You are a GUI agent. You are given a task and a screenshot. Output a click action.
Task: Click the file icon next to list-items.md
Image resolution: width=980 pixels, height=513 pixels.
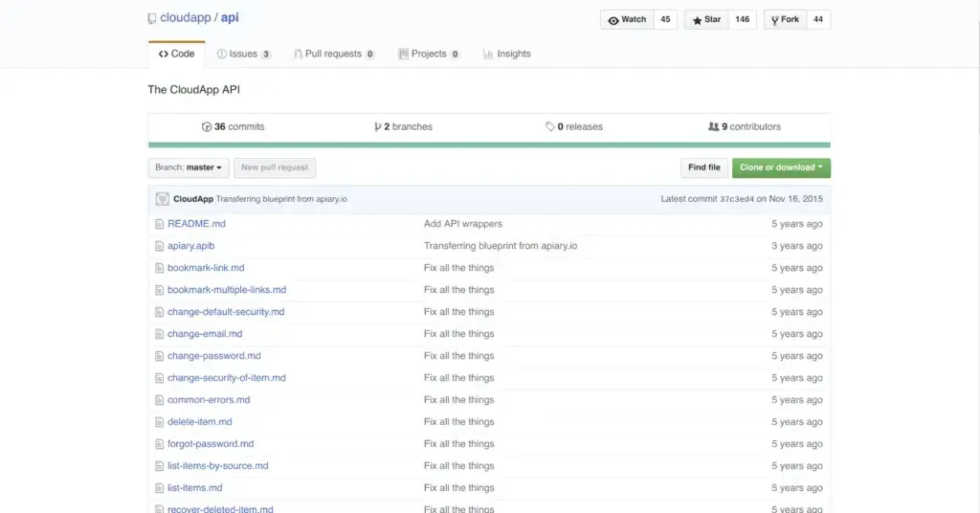(x=160, y=488)
